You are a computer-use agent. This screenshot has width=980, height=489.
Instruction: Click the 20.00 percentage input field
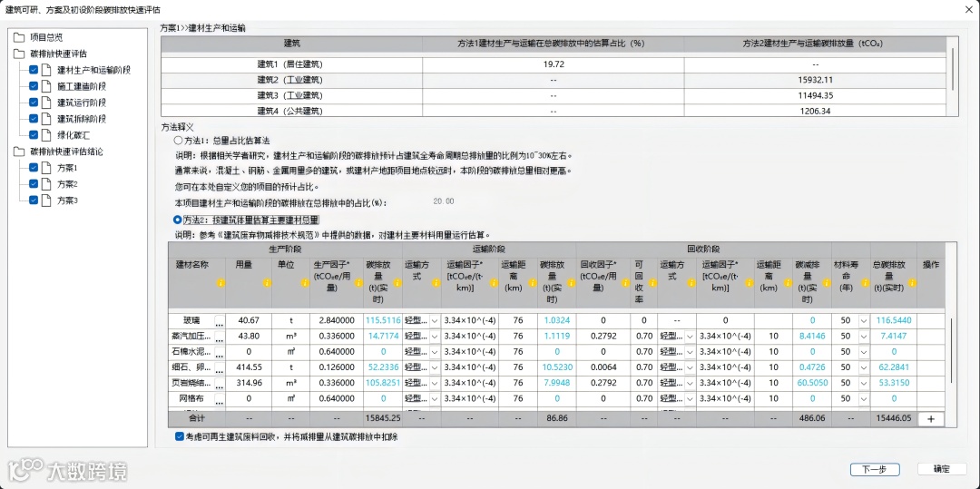[x=443, y=201]
